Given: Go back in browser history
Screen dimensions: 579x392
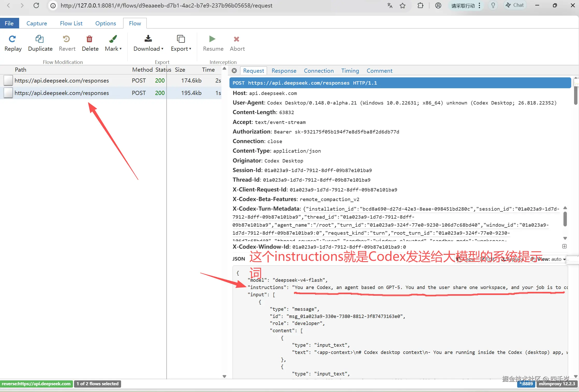Looking at the screenshot, I should (x=8, y=5).
